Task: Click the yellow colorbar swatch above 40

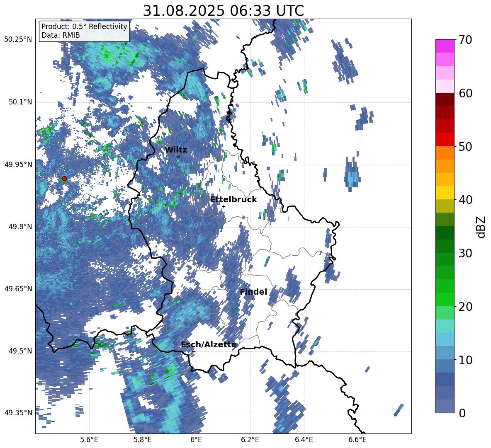Action: (445, 193)
